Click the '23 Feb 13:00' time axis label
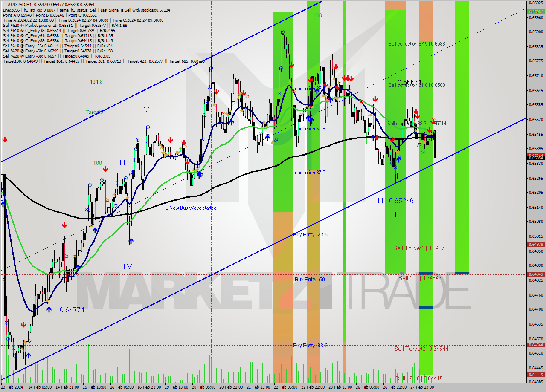This screenshot has width=546, height=392. (x=341, y=387)
